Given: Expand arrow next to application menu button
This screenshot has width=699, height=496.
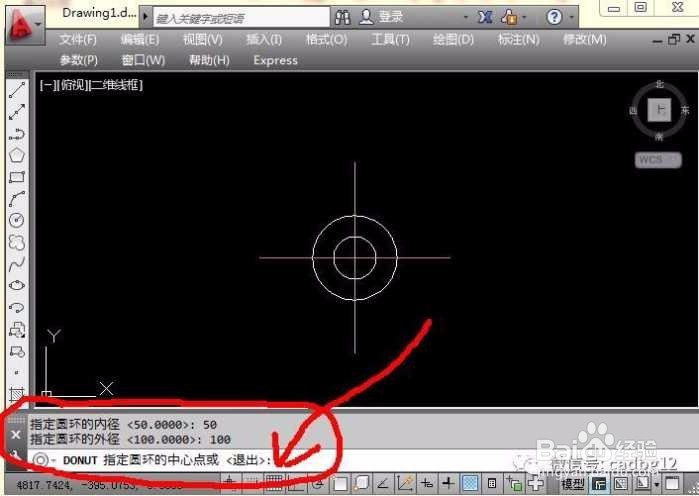Looking at the screenshot, I should (x=39, y=24).
